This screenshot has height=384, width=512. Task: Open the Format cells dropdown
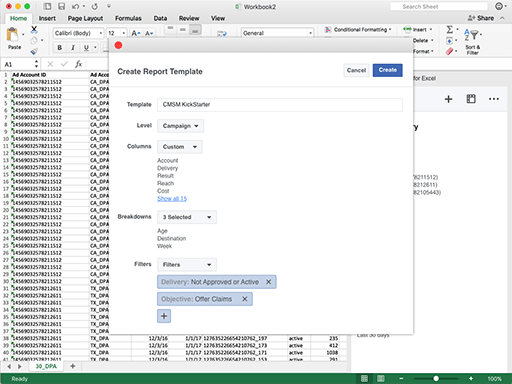423,51
